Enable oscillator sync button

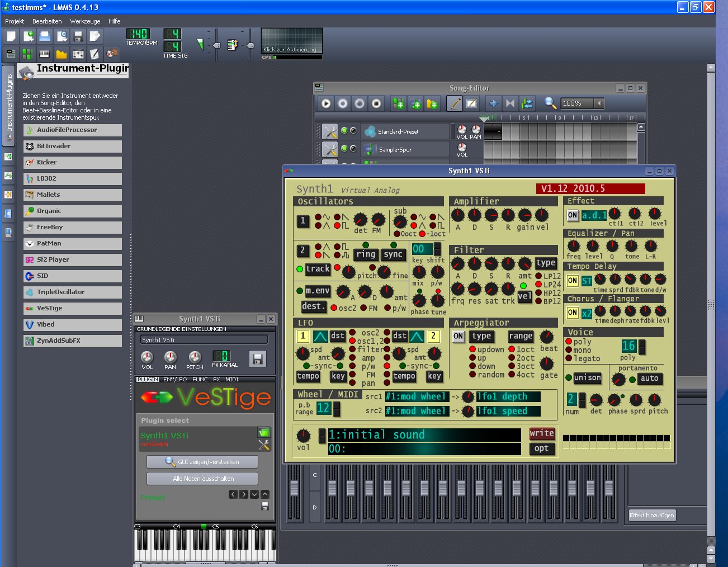[393, 254]
